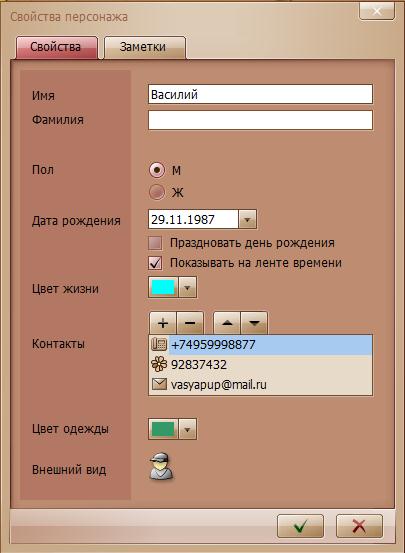Select the Ж gender radio button
Screen dimensions: 405x553
(157, 192)
